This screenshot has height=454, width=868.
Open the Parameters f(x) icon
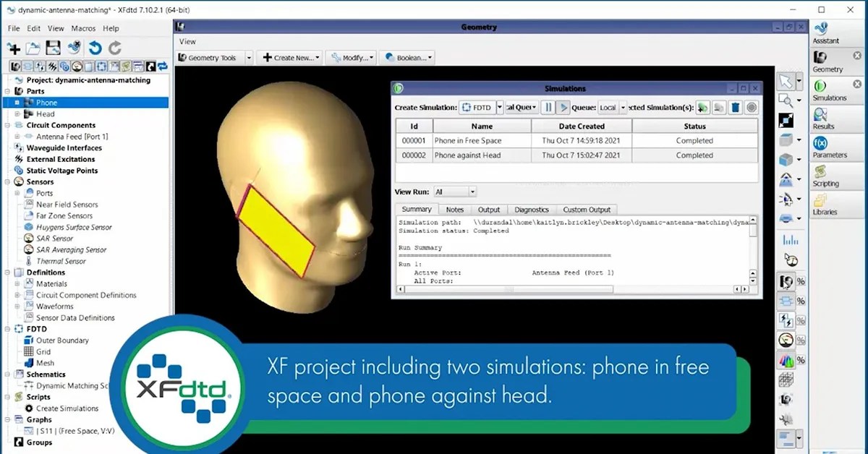pos(821,142)
